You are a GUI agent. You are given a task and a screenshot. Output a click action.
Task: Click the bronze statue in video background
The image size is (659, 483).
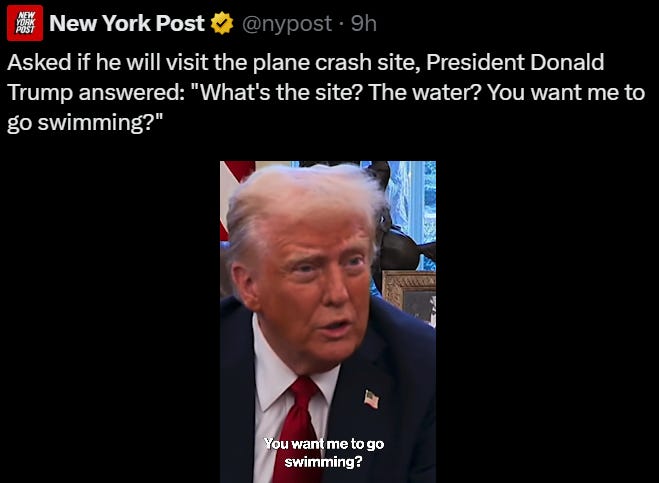click(x=401, y=219)
